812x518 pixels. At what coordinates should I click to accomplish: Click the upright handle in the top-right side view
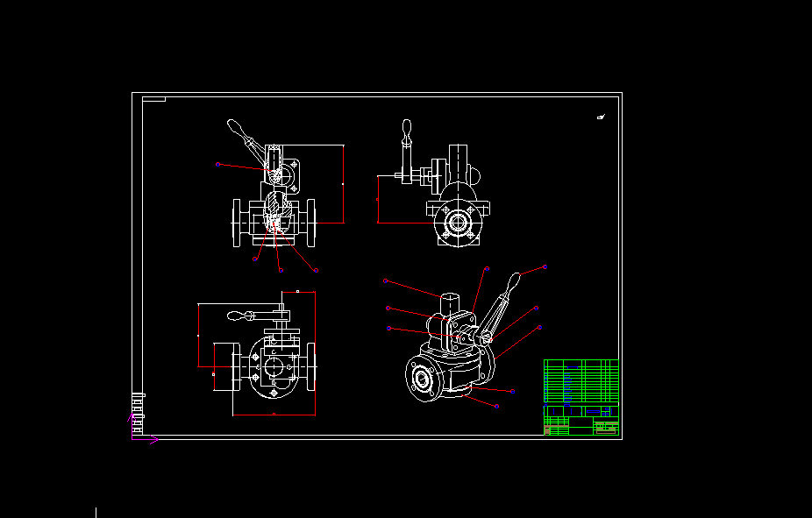click(406, 131)
